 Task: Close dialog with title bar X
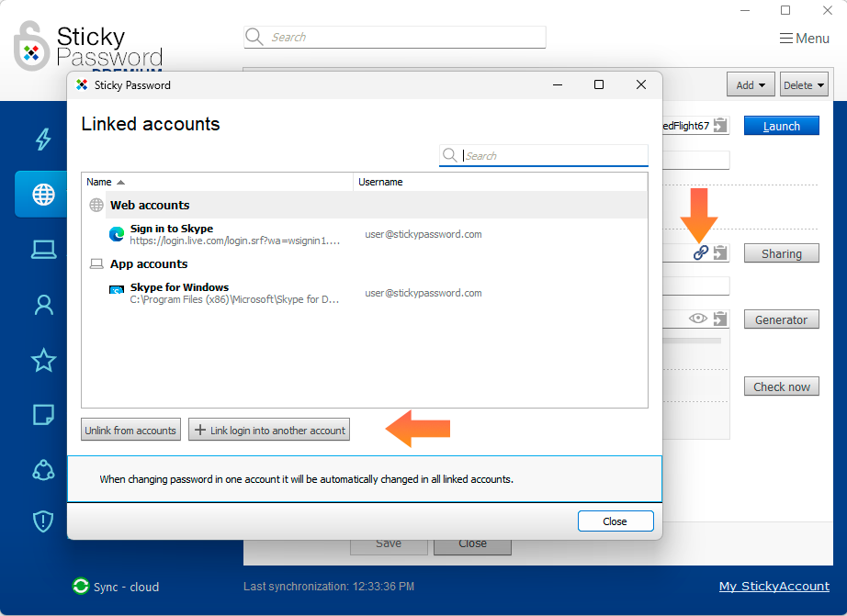point(640,84)
